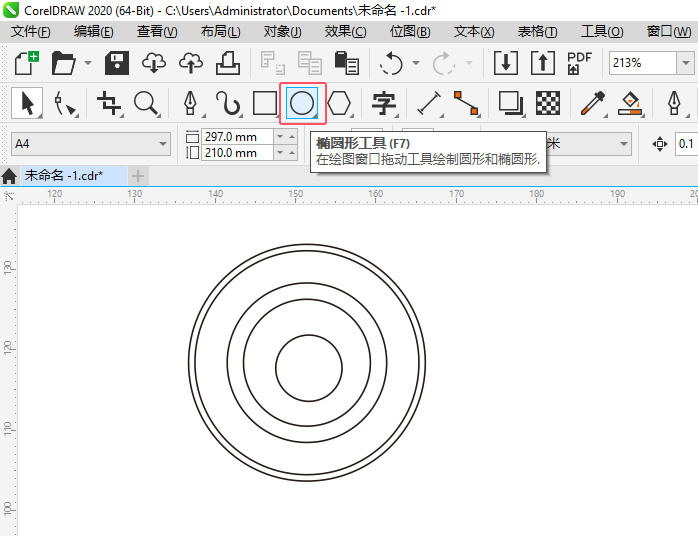This screenshot has width=698, height=536.
Task: Select the Crop tool
Action: point(109,103)
